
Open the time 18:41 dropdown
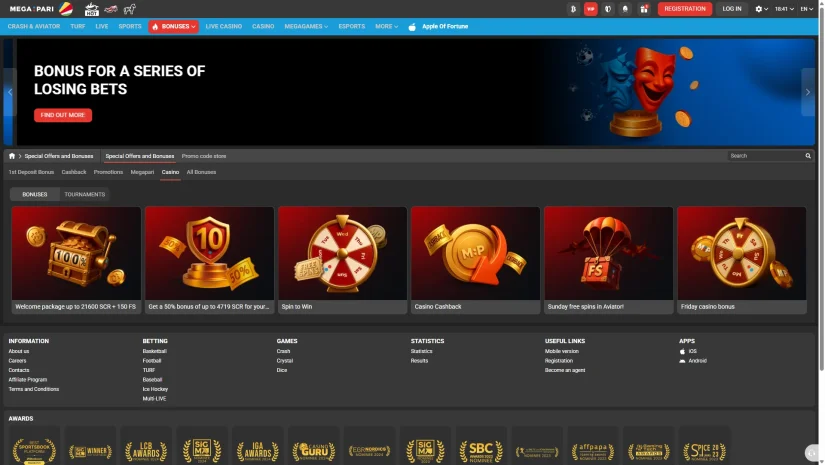[784, 9]
